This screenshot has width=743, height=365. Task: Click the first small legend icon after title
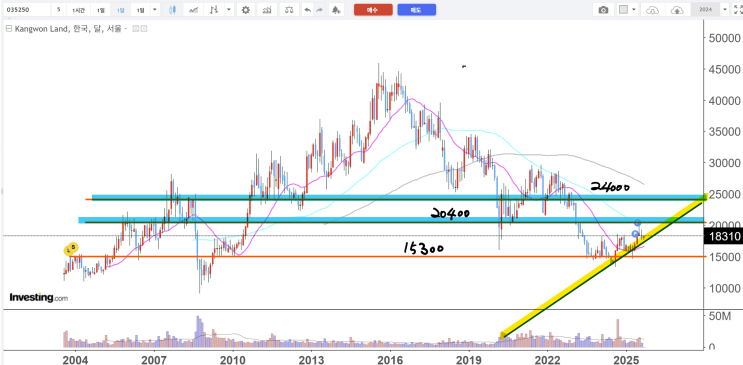[x=136, y=29]
